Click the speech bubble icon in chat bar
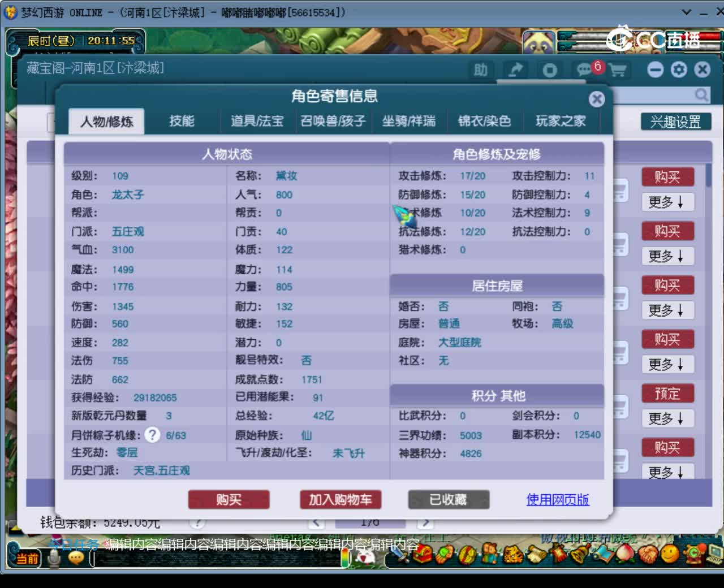Image resolution: width=724 pixels, height=588 pixels. click(x=76, y=559)
